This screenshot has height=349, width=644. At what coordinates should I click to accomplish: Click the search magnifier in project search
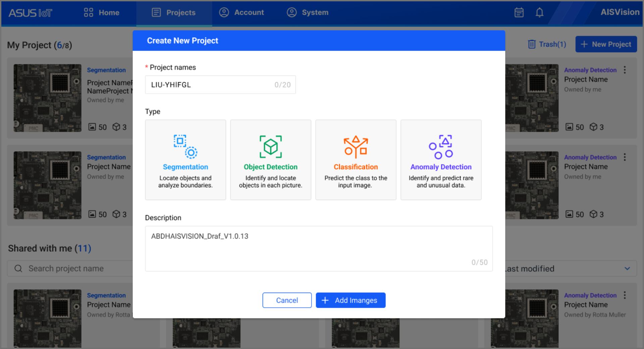(x=18, y=268)
